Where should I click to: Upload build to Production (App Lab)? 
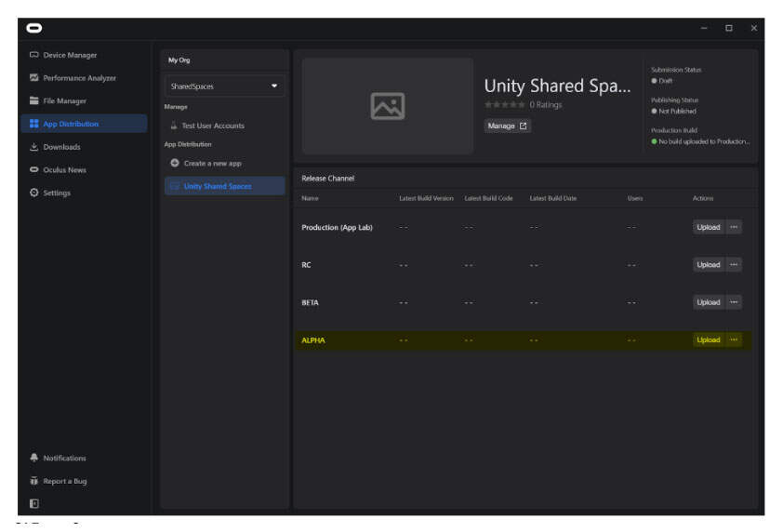(x=708, y=227)
